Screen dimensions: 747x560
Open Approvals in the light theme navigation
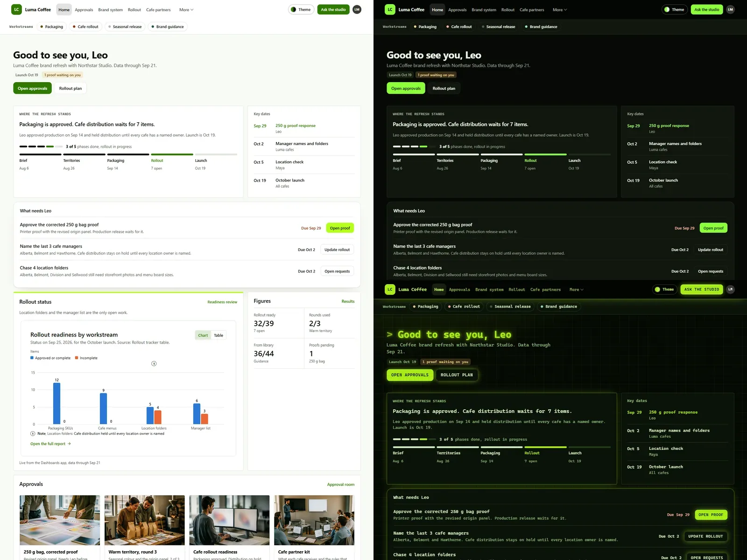pos(84,10)
